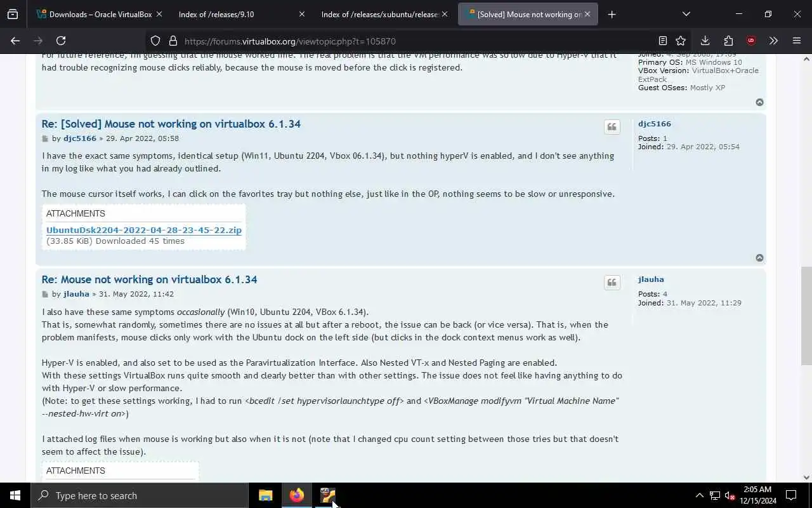
Task: Close the Index of /releases/xubuntu tab
Action: [x=444, y=14]
